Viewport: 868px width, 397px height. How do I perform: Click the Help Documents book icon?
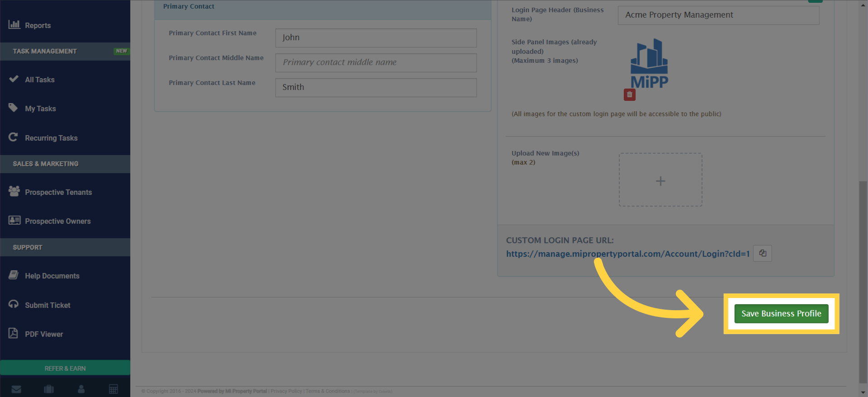click(x=14, y=275)
